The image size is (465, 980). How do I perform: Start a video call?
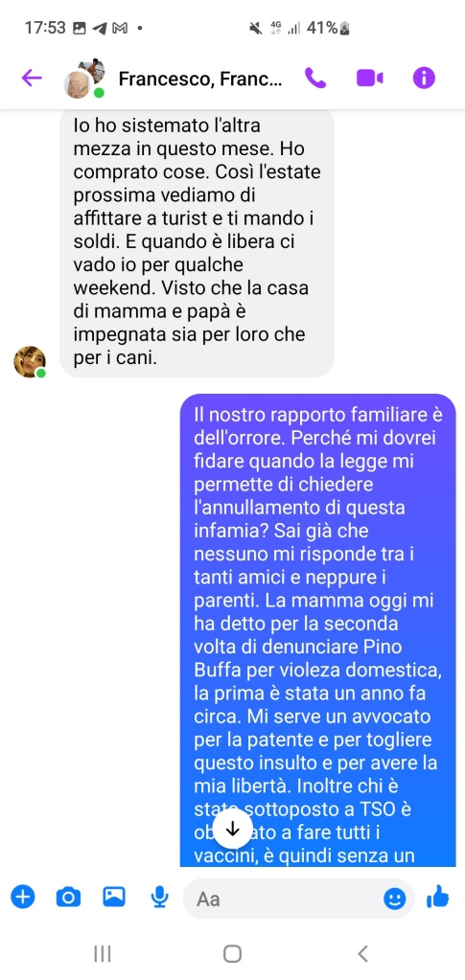click(x=370, y=79)
